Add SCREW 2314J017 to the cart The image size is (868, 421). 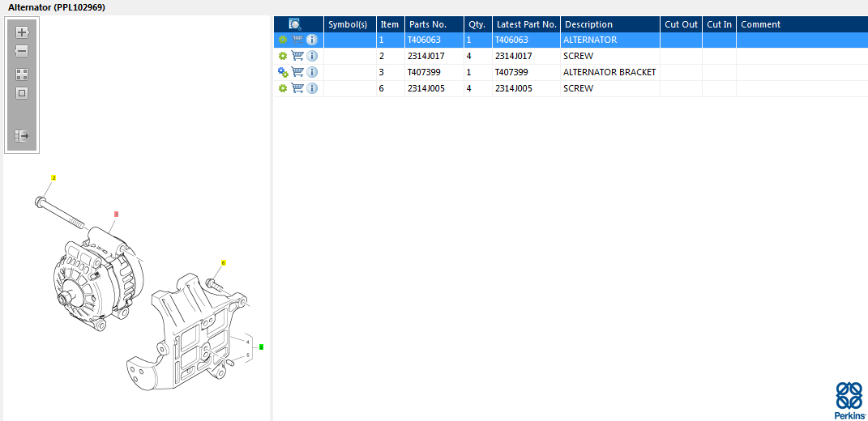pos(297,56)
